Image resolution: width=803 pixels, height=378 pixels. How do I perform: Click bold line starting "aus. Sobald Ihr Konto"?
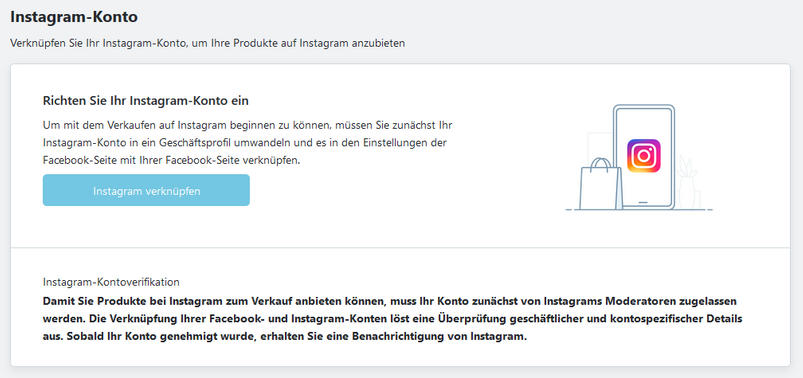[x=285, y=338]
